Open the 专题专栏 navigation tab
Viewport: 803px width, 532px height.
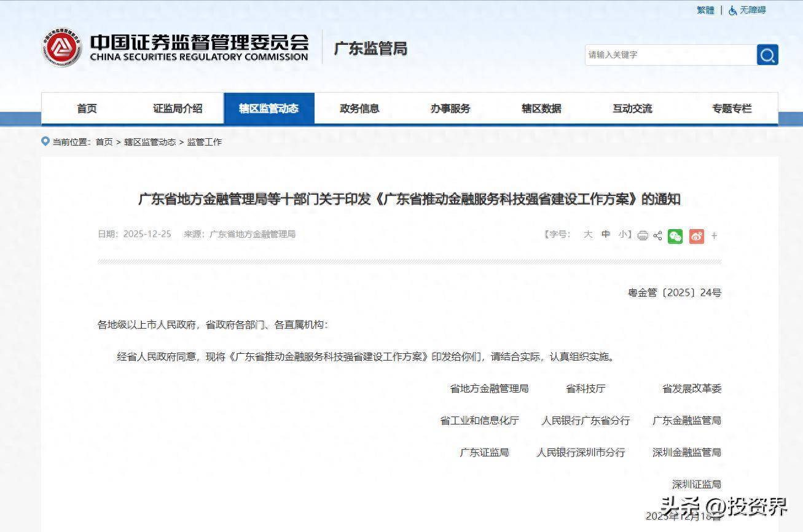pyautogui.click(x=732, y=109)
